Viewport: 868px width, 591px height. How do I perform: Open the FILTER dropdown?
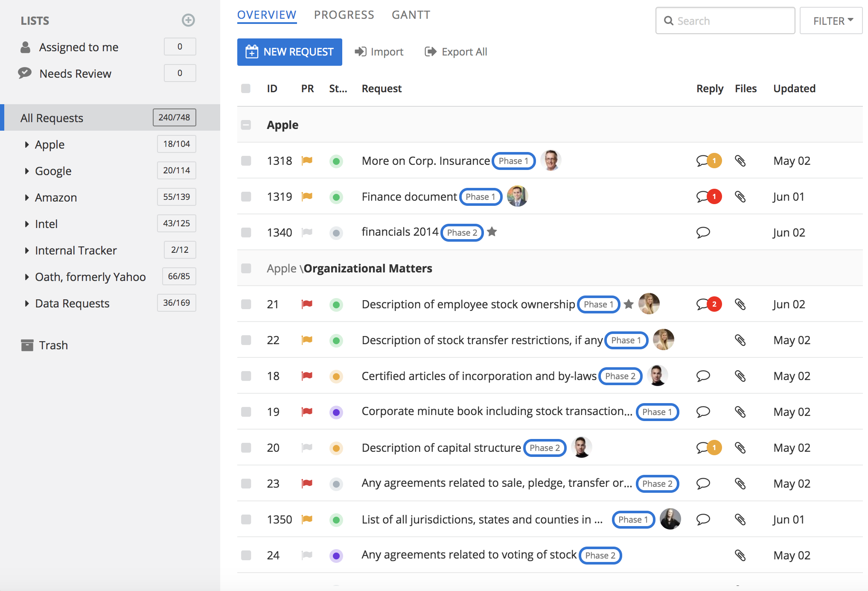831,20
